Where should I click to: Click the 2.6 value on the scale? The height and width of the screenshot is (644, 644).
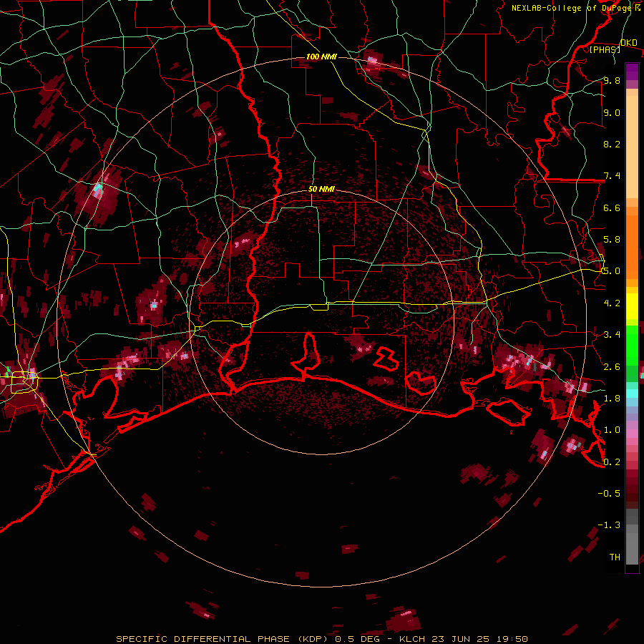click(x=612, y=366)
